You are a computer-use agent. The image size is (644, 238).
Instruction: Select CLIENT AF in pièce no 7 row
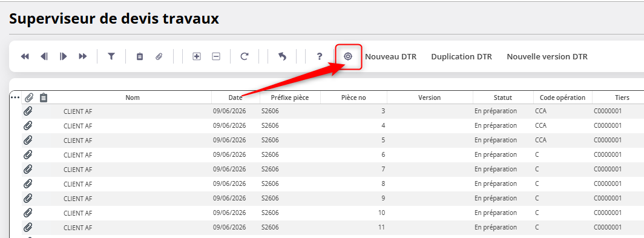point(77,170)
